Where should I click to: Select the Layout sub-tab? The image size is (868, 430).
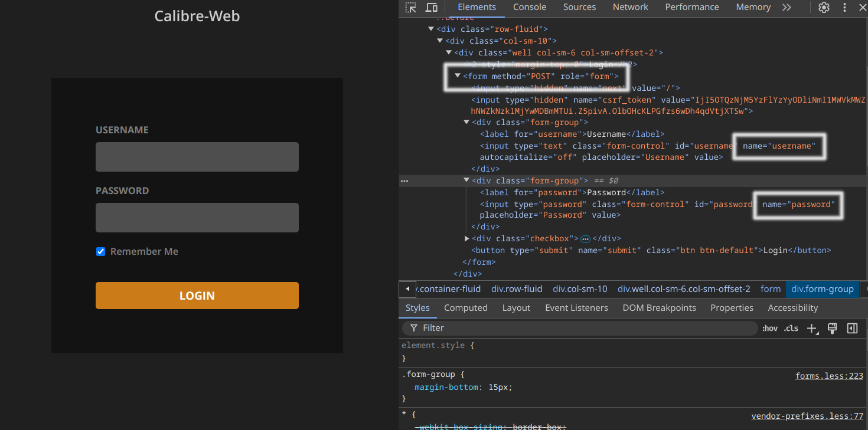point(516,308)
